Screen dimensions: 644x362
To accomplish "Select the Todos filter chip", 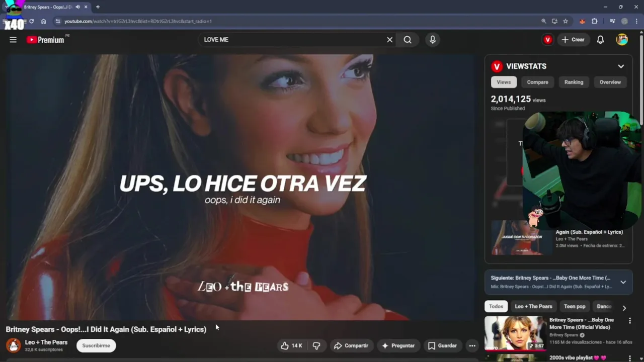I will pyautogui.click(x=496, y=306).
